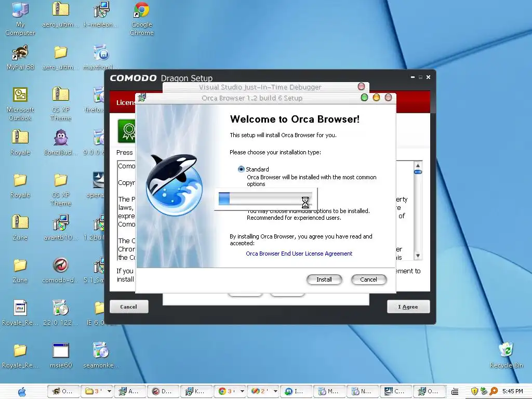532x399 pixels.
Task: Switch to the 'C...' taskbar button
Action: click(x=395, y=391)
